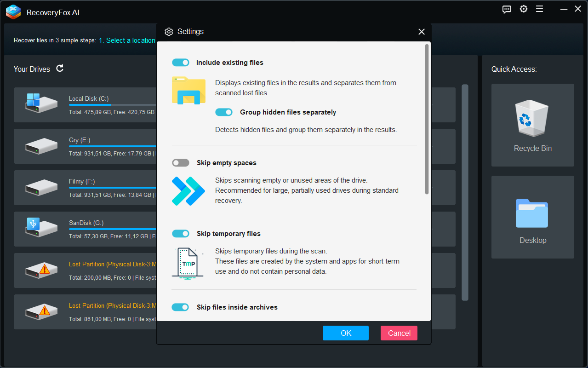Click the SanDisk (G:) usage bar

point(113,229)
